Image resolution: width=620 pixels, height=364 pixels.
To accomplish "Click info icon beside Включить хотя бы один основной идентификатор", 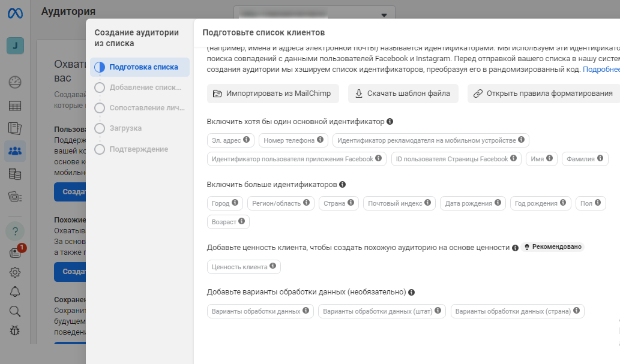I will point(390,121).
